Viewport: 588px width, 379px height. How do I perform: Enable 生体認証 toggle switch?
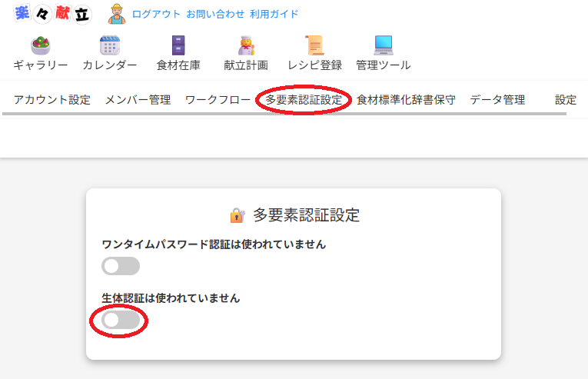pos(121,320)
